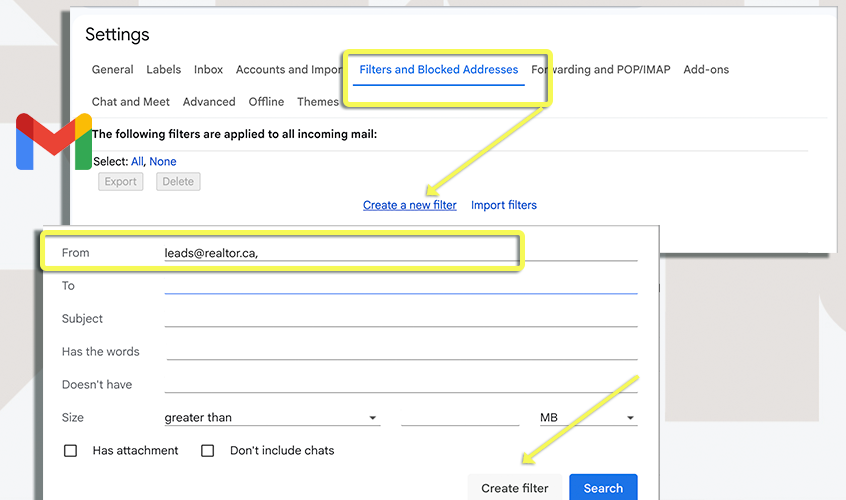Click the Subject input field
Screen dimensions: 846x500
point(400,319)
